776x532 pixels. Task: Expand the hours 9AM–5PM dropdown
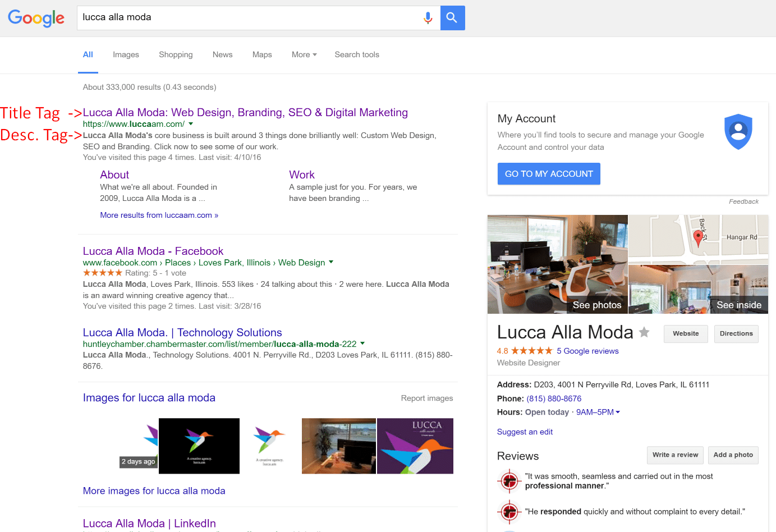tap(598, 412)
